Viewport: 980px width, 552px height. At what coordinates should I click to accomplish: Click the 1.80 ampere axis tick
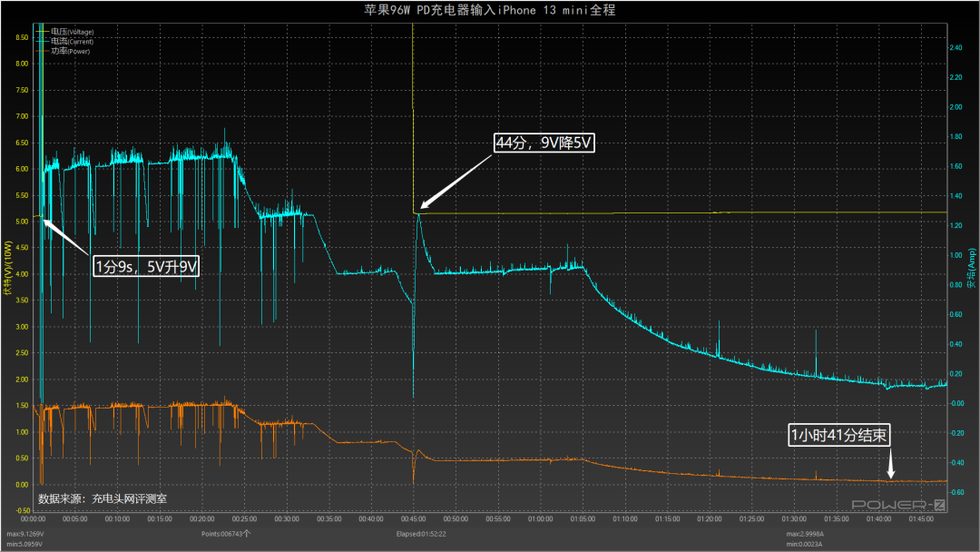click(x=955, y=137)
